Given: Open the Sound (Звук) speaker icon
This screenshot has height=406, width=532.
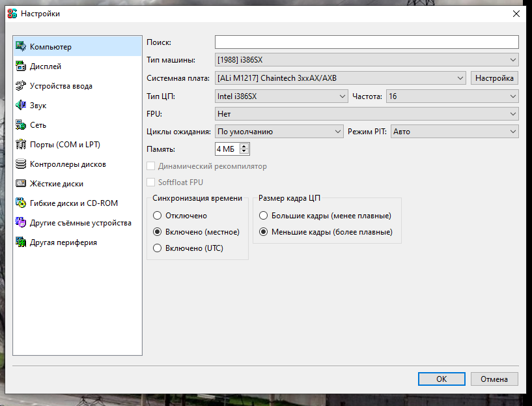Looking at the screenshot, I should click(20, 106).
